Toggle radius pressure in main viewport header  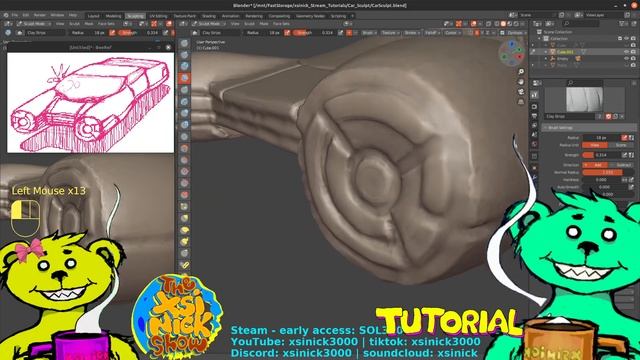(287, 33)
